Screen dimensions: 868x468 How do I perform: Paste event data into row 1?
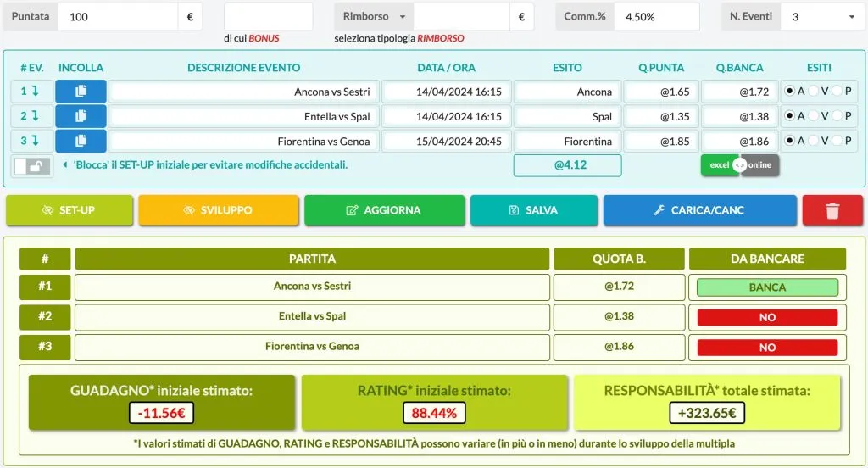(81, 92)
